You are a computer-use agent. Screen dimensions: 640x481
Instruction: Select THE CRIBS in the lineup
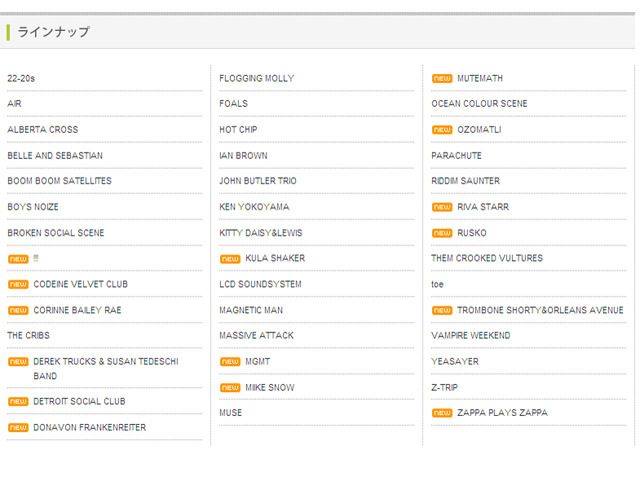coord(29,336)
